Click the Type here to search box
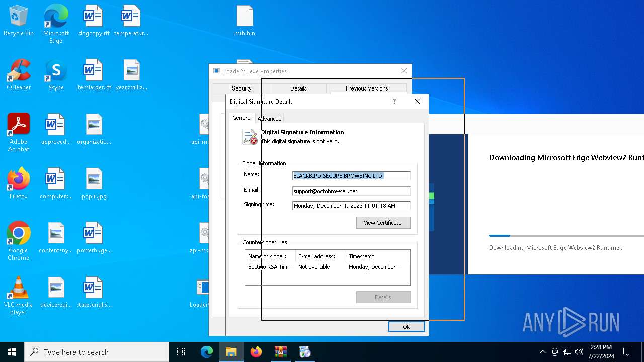This screenshot has height=362, width=644. point(97,352)
